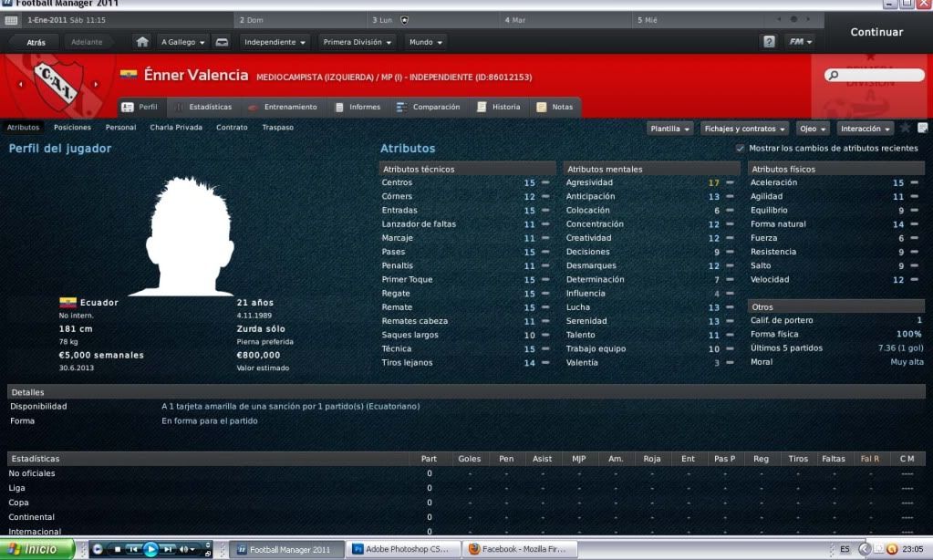Image resolution: width=933 pixels, height=560 pixels.
Task: Switch to the Notas tab
Action: click(555, 107)
